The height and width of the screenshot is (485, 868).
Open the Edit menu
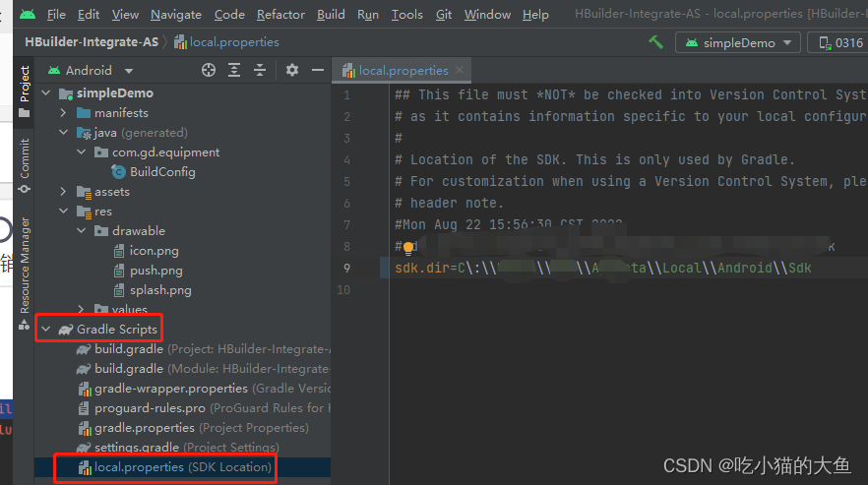pyautogui.click(x=89, y=15)
